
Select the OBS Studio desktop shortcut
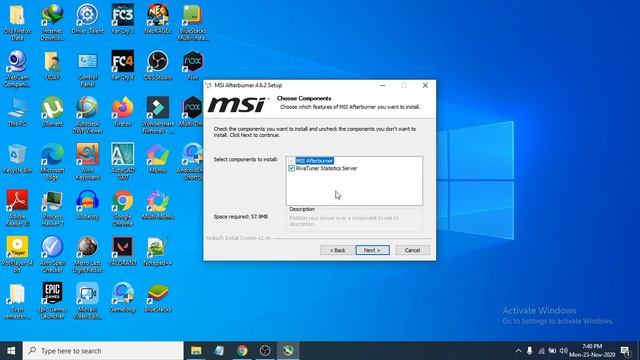(158, 65)
